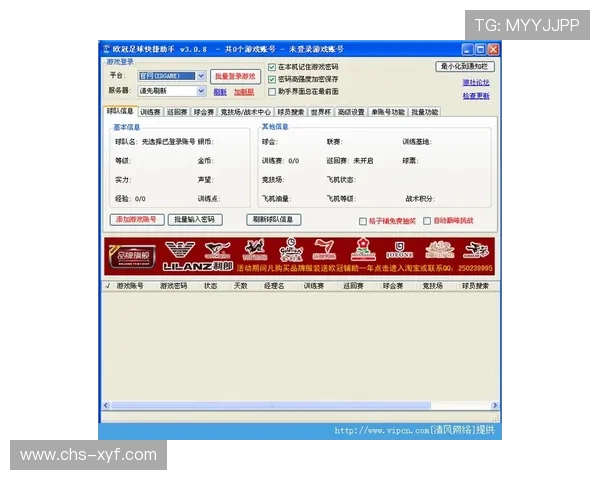
Task: Open the 服务器 server dropdown
Action: [x=201, y=91]
